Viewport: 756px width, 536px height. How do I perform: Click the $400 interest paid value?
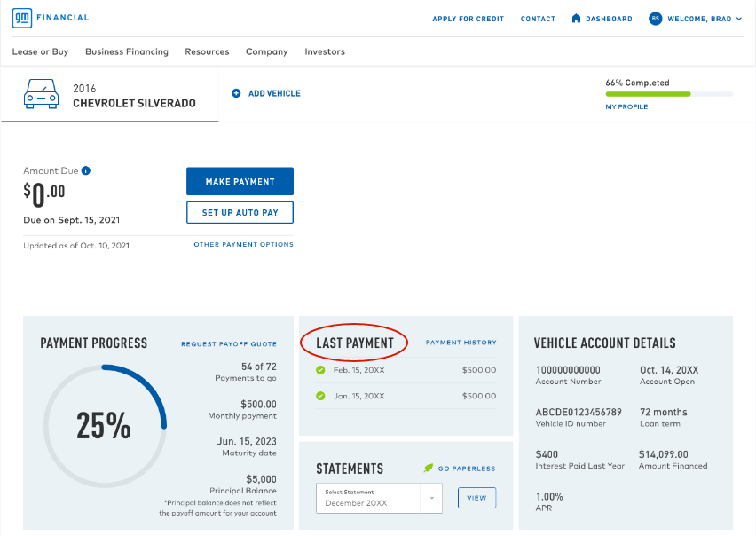(x=547, y=454)
